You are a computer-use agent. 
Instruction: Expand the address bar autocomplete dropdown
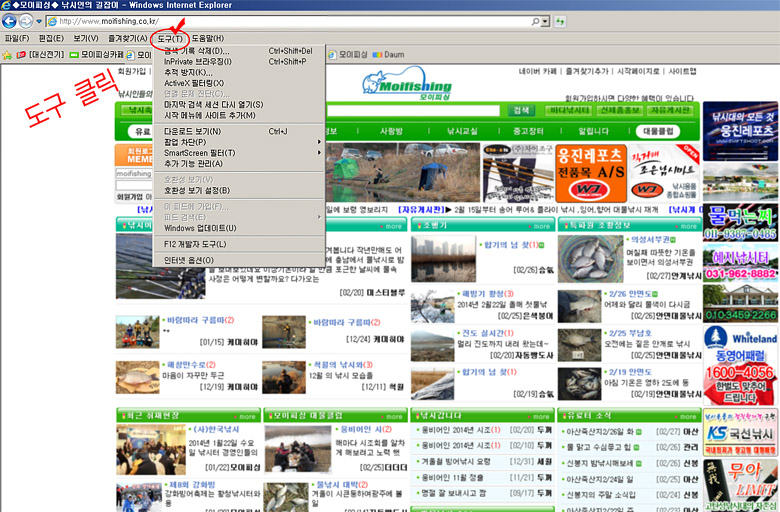(546, 21)
